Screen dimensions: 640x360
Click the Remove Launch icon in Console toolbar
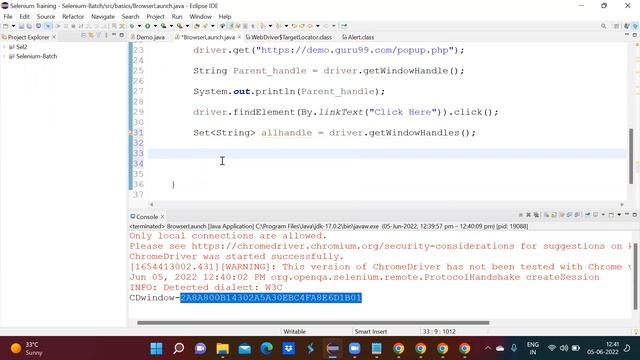click(528, 215)
